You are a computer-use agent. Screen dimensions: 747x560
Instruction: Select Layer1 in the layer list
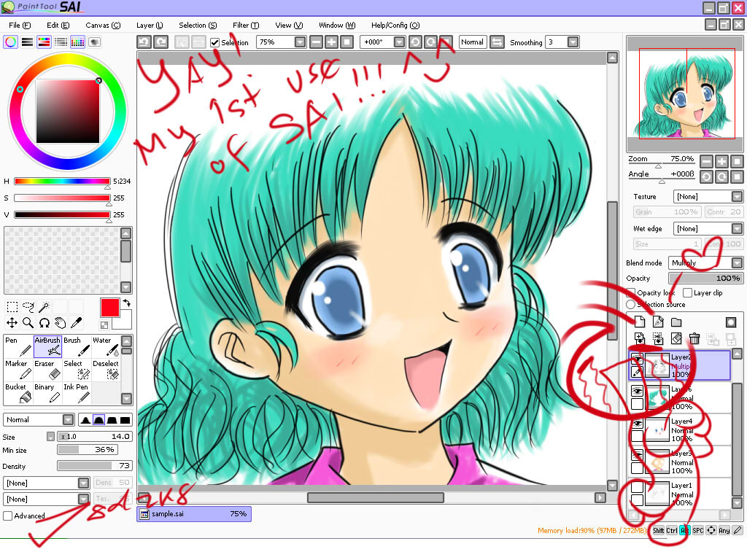pos(681,494)
